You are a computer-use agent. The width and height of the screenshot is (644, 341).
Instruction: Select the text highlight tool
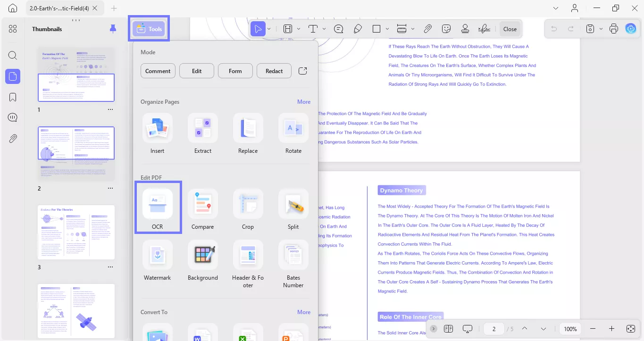[288, 29]
